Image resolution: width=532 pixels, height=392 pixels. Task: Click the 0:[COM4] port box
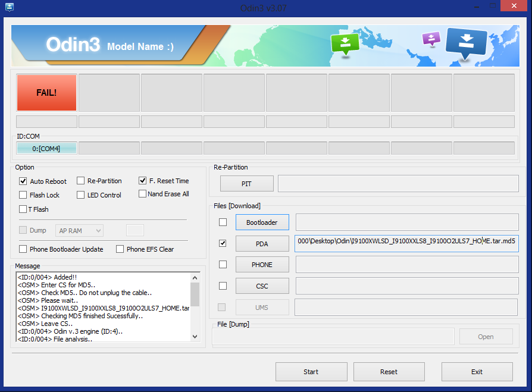point(46,149)
